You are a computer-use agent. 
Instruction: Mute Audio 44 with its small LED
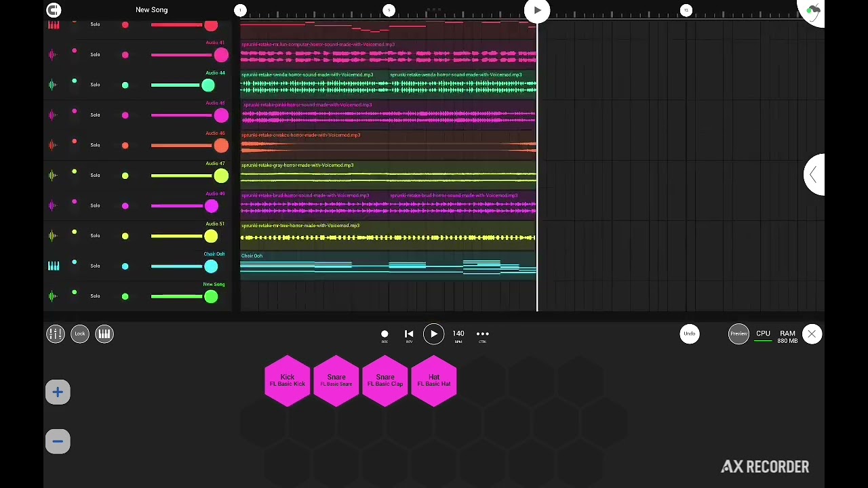tap(75, 81)
